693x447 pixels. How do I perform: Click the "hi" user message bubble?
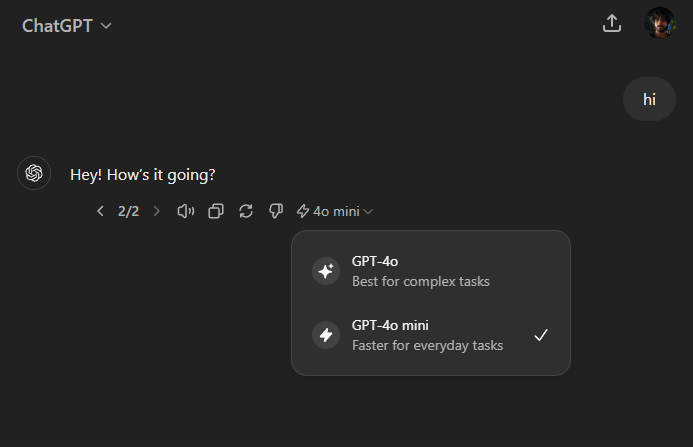649,99
